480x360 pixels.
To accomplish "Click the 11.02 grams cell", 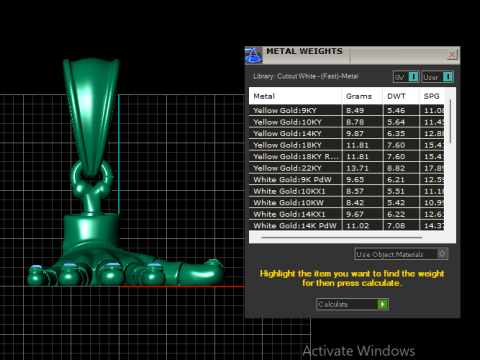I will (x=362, y=225).
